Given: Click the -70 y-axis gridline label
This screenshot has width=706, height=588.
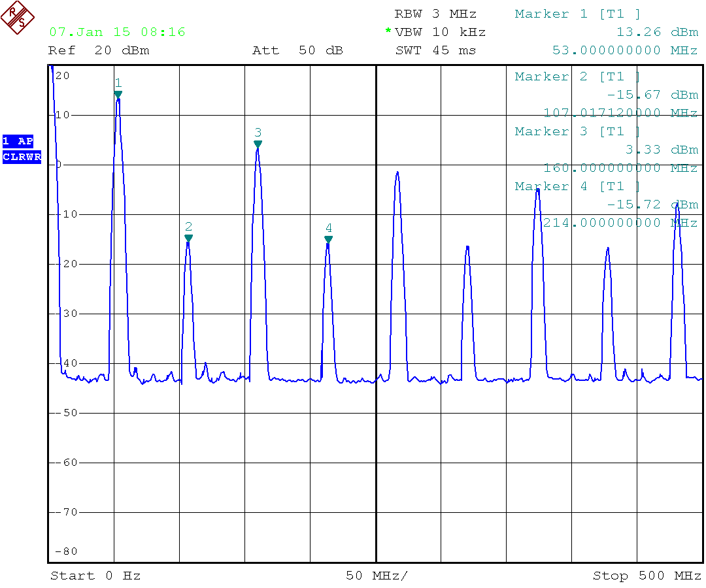Looking at the screenshot, I should 66,512.
